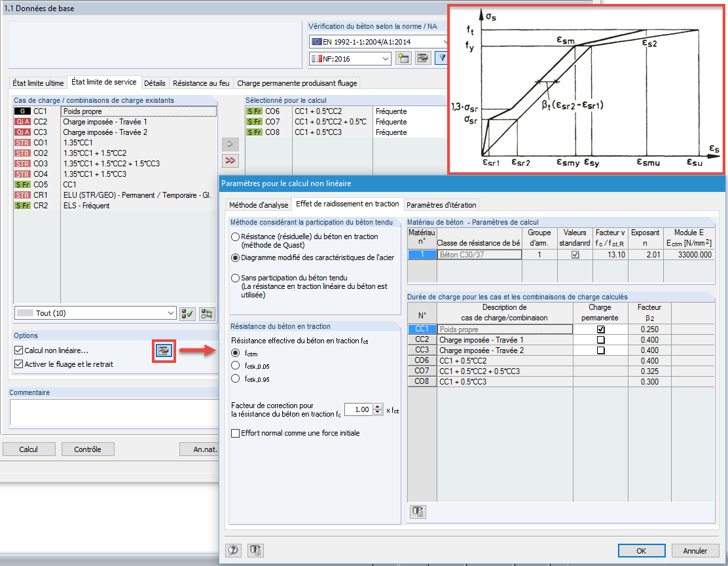
Task: Click the S Fr badge of CO6
Action: tap(255, 111)
